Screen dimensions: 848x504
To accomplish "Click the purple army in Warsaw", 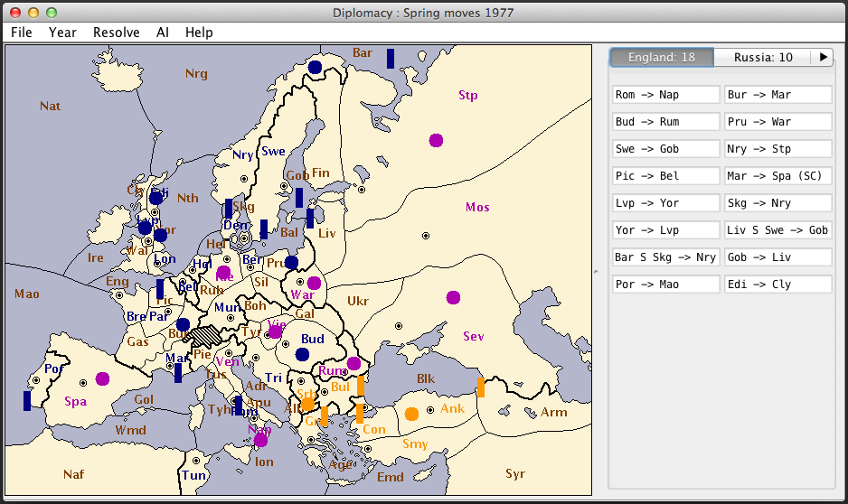I will 314,283.
